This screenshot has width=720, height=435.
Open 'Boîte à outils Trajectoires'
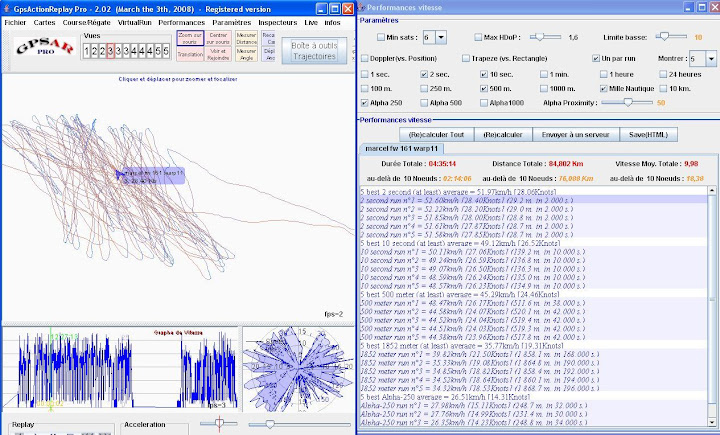click(313, 51)
